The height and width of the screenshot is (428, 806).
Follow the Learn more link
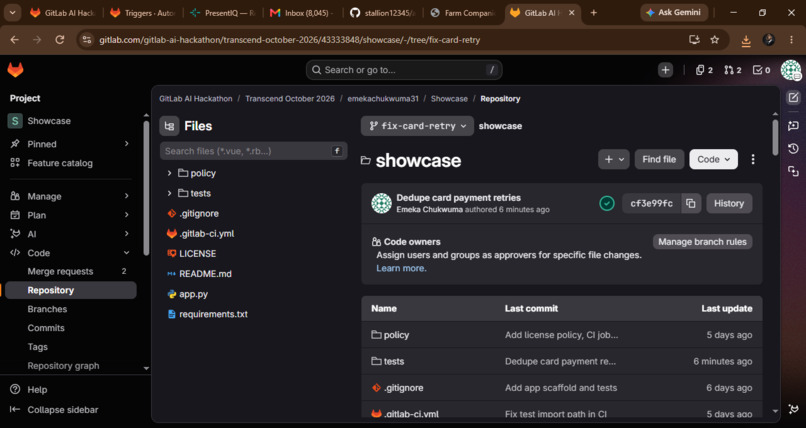point(401,268)
